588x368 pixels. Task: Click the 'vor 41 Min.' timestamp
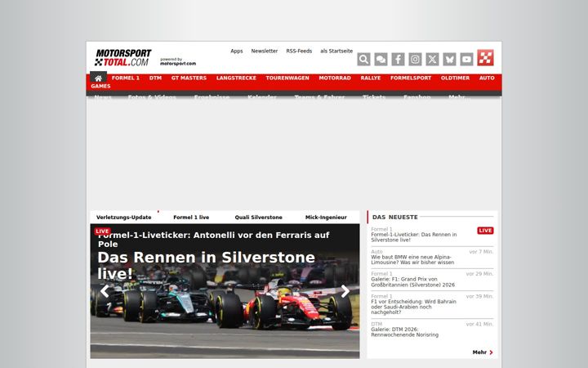479,324
